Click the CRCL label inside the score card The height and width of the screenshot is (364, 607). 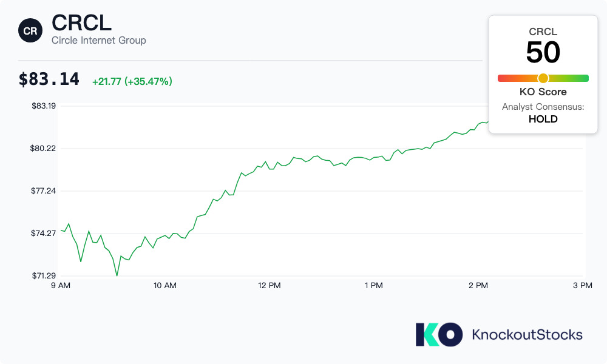tap(543, 32)
